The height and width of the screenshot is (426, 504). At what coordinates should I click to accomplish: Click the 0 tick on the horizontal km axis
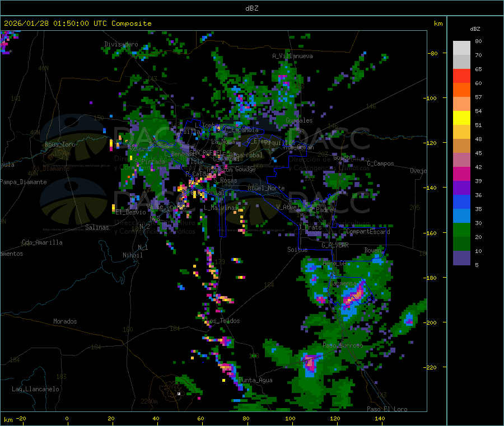67,418
